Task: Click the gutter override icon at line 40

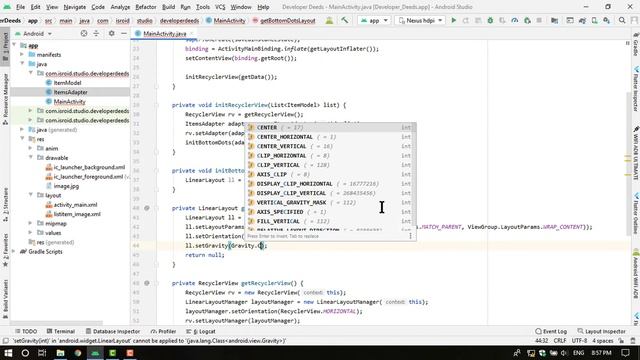Action: pyautogui.click(x=147, y=208)
